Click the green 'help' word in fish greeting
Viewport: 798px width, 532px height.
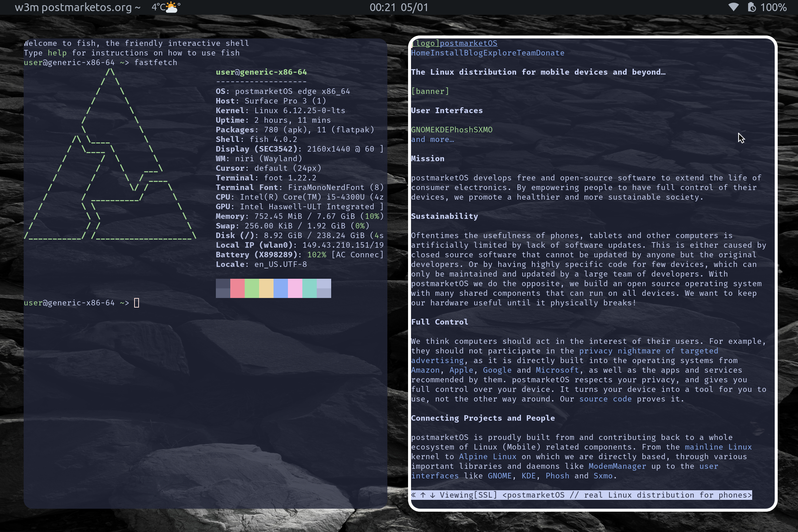tap(57, 53)
